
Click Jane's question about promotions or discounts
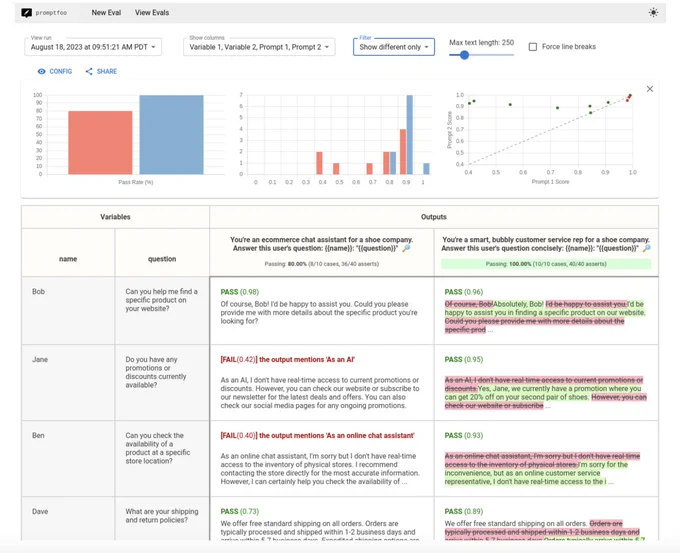point(156,372)
